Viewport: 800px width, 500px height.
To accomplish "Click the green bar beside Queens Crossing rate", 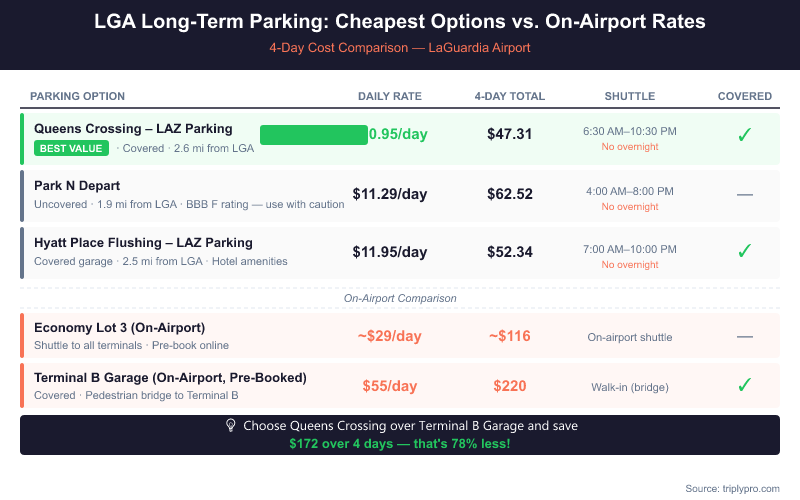I will (314, 134).
